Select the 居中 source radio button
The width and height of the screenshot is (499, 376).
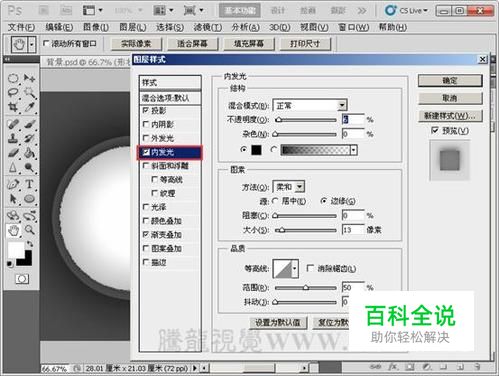pos(275,201)
